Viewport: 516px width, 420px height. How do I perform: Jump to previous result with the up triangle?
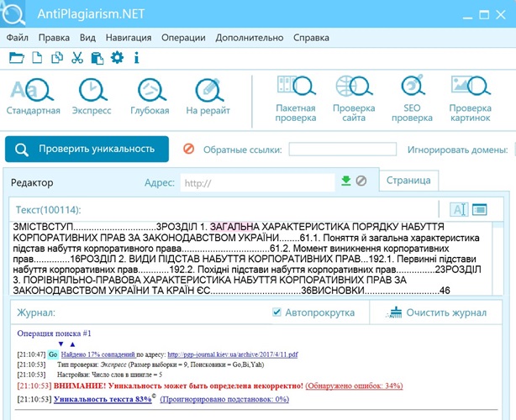tap(73, 344)
